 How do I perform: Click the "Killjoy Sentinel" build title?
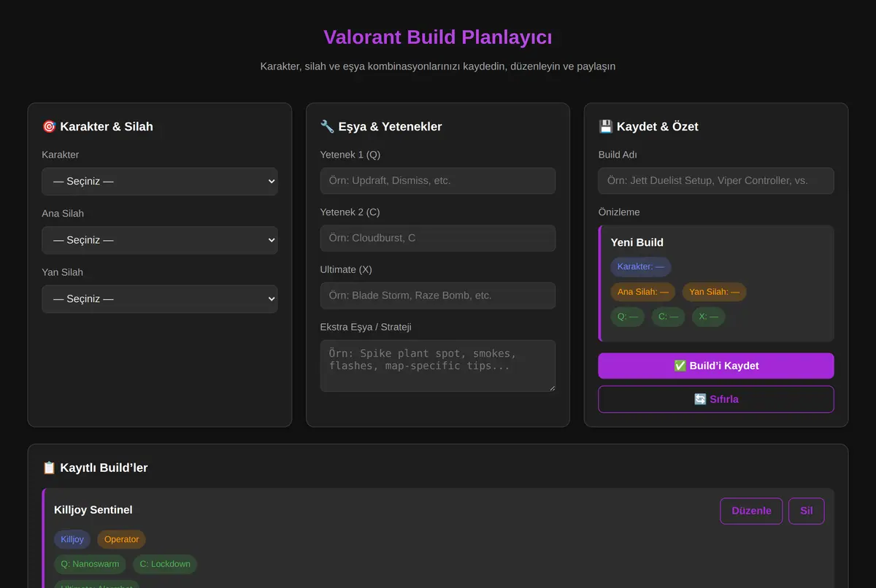click(x=93, y=510)
